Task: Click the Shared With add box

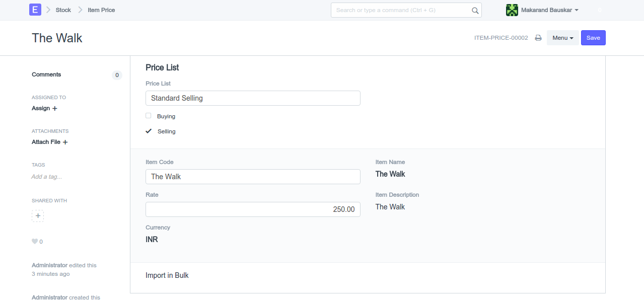Action: coord(38,216)
